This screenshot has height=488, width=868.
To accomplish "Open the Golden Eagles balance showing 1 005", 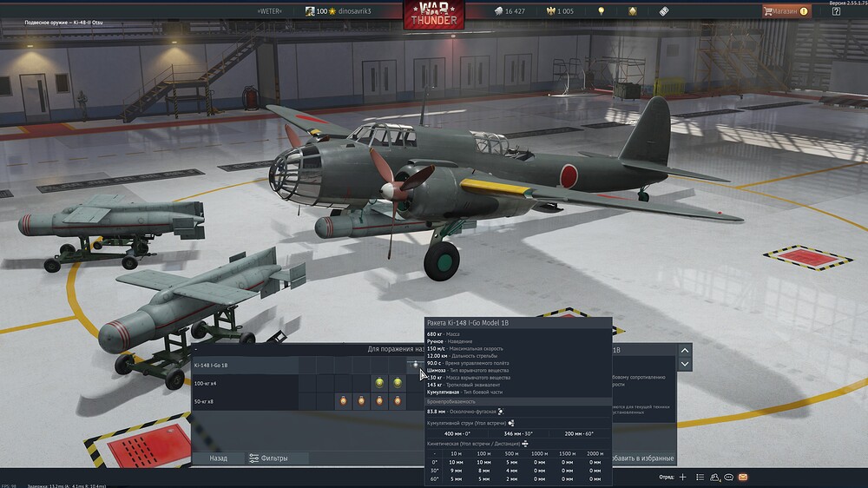I will pyautogui.click(x=557, y=11).
